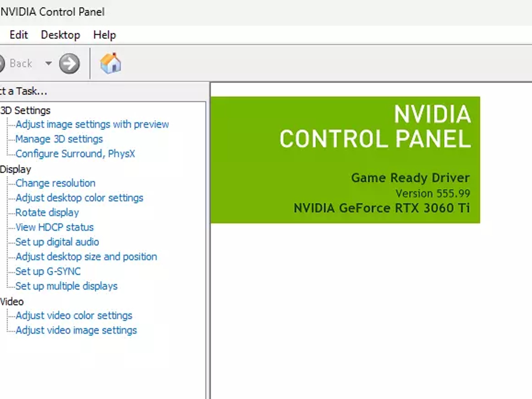Image resolution: width=532 pixels, height=399 pixels.
Task: Open View HDCP status
Action: (x=55, y=227)
